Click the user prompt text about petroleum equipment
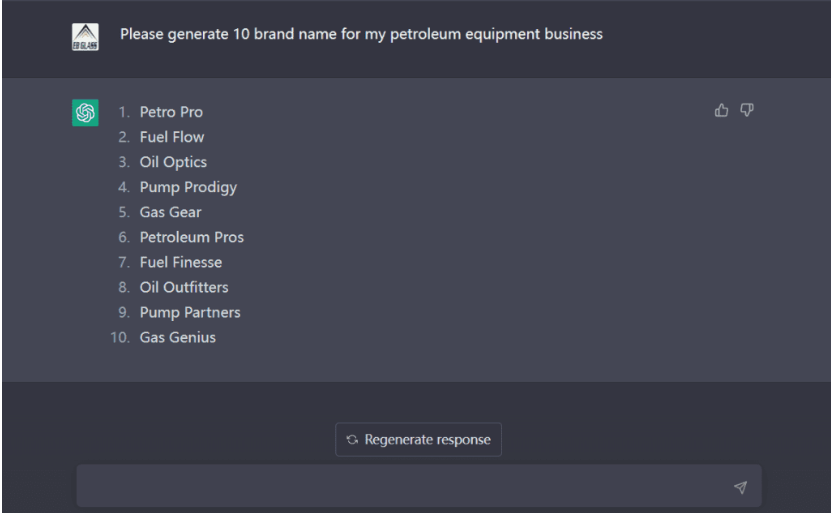Image resolution: width=831 pixels, height=513 pixels. pos(361,34)
